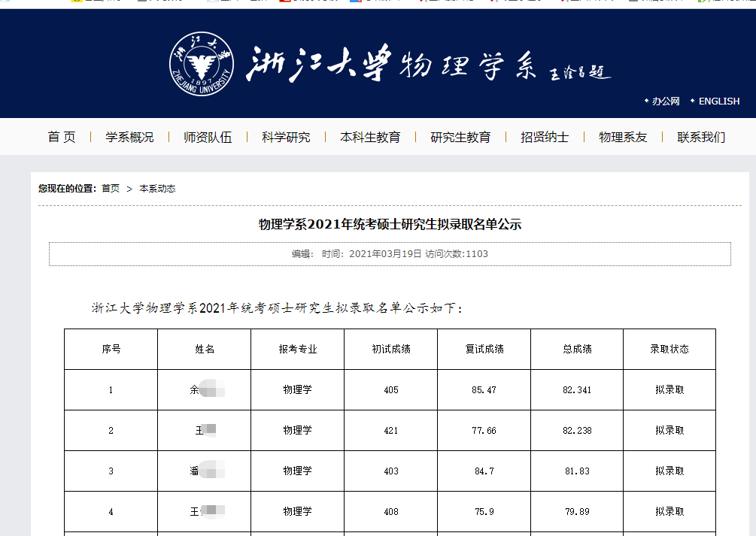Viewport: 756px width, 536px height.
Task: Open the 招贤纳士 navigation item
Action: pos(545,137)
